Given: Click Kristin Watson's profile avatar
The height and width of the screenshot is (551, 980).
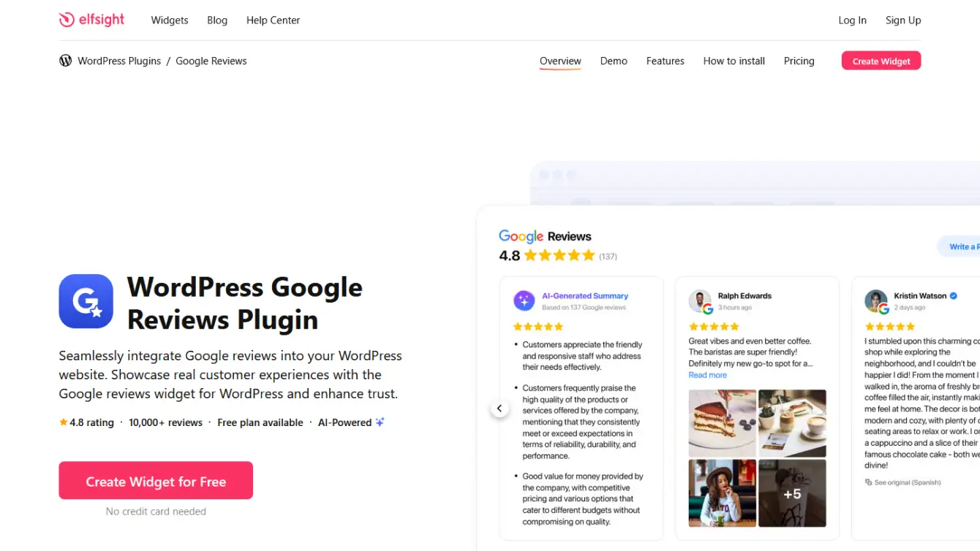Looking at the screenshot, I should pyautogui.click(x=875, y=300).
